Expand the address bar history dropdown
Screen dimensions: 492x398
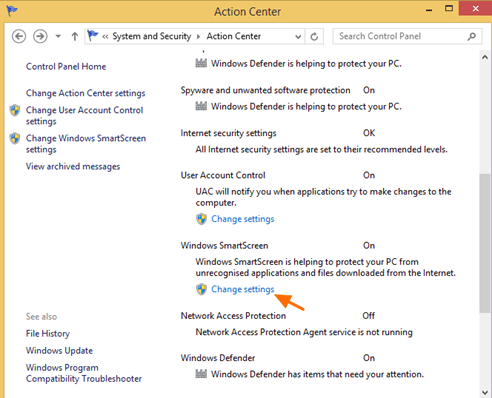tap(298, 37)
